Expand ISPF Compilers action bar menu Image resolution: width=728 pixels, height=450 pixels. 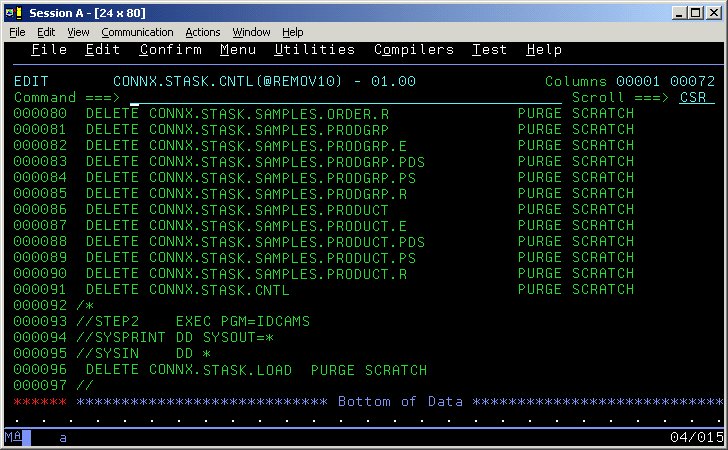coord(413,50)
